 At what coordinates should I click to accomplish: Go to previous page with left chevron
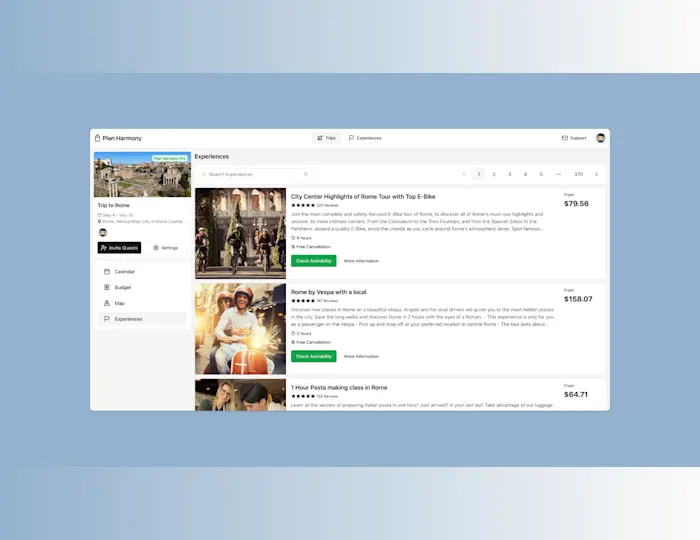click(x=464, y=174)
